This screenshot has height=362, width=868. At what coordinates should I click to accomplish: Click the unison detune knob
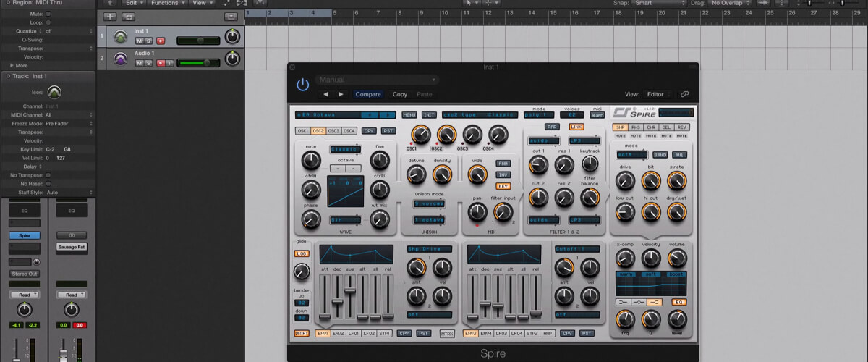click(416, 174)
